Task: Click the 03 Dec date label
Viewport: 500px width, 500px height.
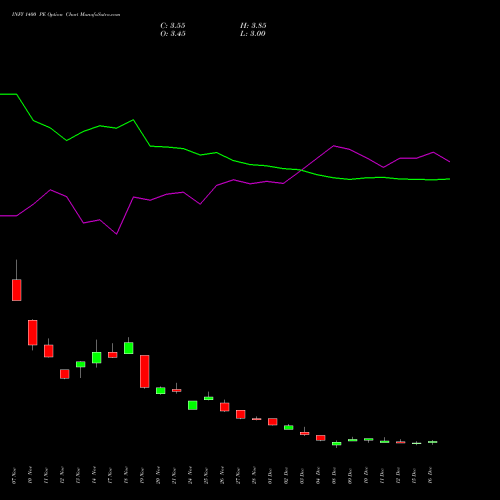Action: coord(302,476)
